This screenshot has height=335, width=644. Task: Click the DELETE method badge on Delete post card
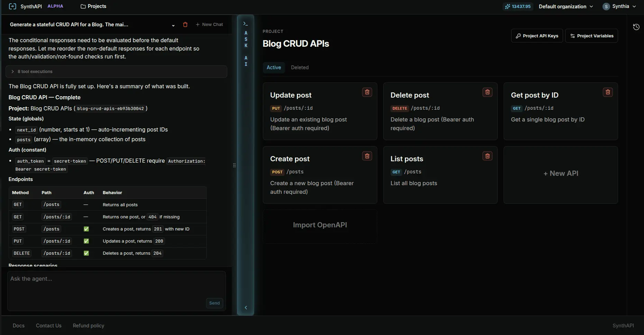click(x=400, y=108)
